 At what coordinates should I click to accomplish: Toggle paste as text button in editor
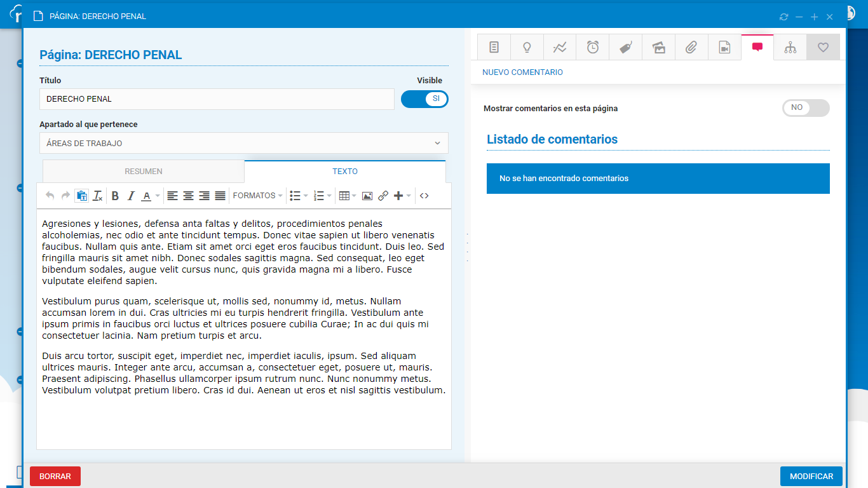tap(81, 196)
